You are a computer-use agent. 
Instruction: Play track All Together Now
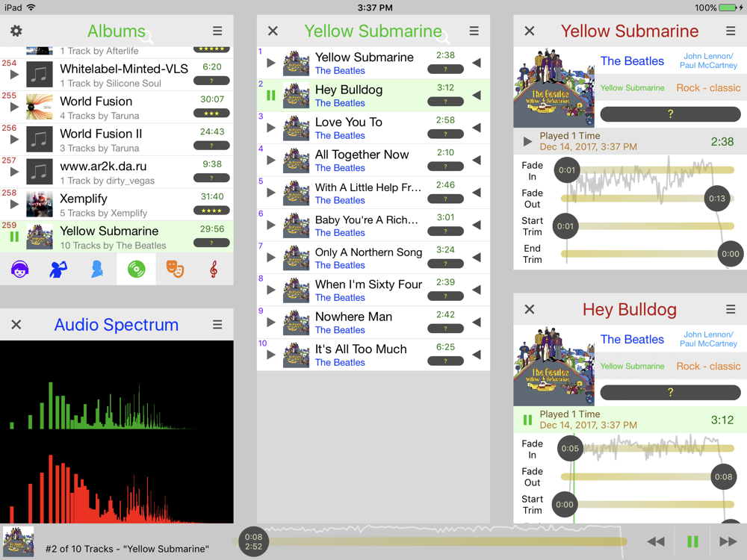(x=271, y=160)
